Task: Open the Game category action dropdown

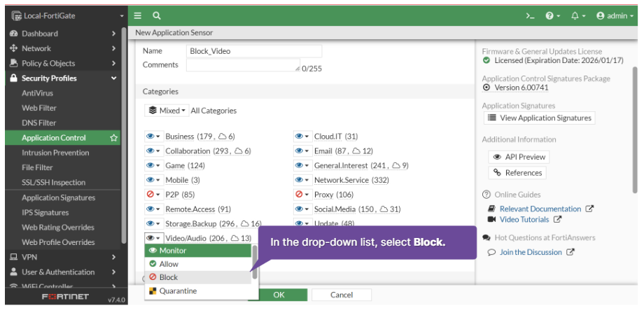Action: click(154, 165)
